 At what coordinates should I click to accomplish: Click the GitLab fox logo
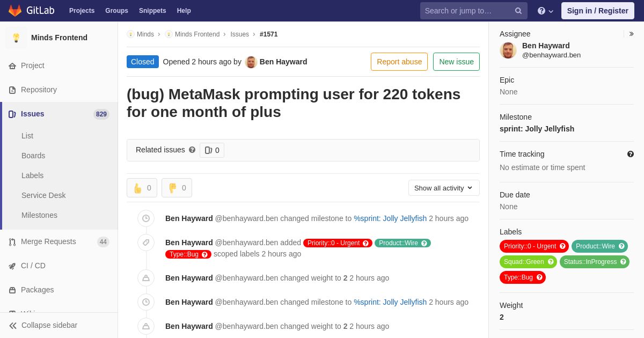coord(15,11)
